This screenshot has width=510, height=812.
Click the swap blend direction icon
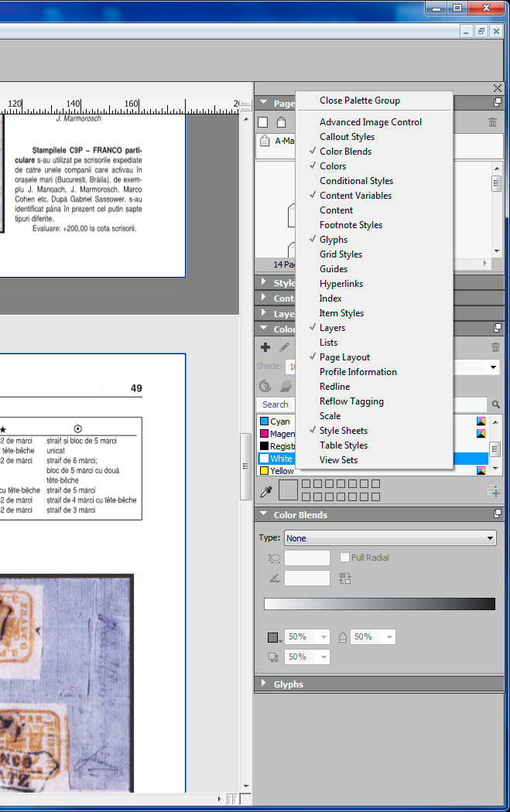coord(345,578)
